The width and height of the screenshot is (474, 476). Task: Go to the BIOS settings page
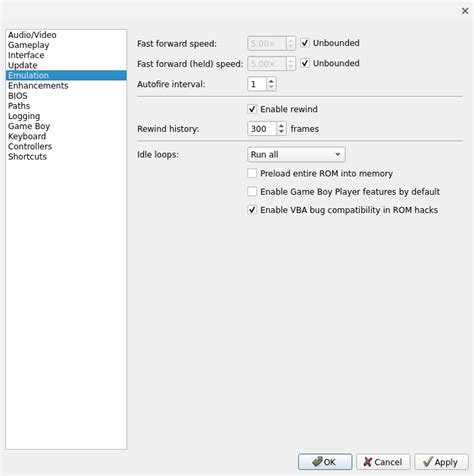click(x=18, y=96)
